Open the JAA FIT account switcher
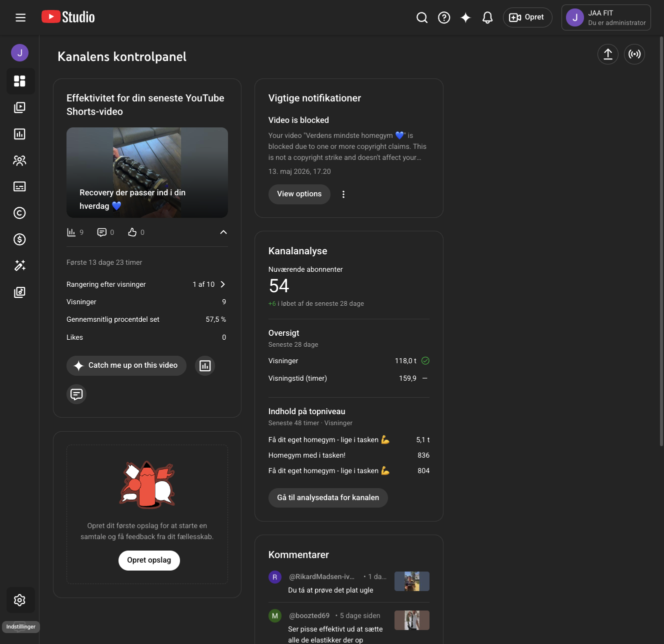Viewport: 664px width, 644px height. [606, 17]
